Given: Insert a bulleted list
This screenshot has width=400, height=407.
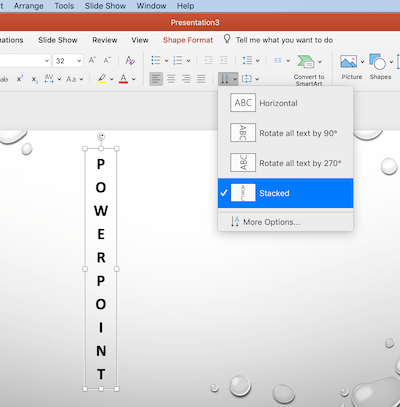Looking at the screenshot, I should (x=156, y=60).
